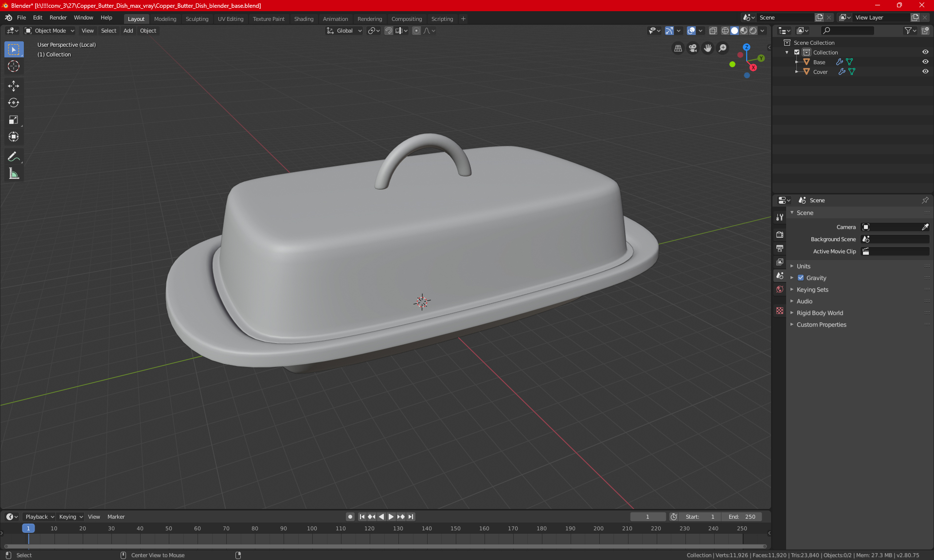934x560 pixels.
Task: Toggle proportional editing
Action: pos(416,31)
